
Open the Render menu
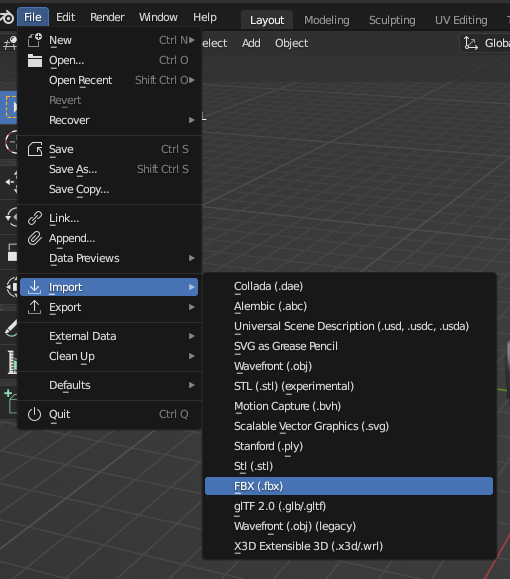pyautogui.click(x=107, y=17)
